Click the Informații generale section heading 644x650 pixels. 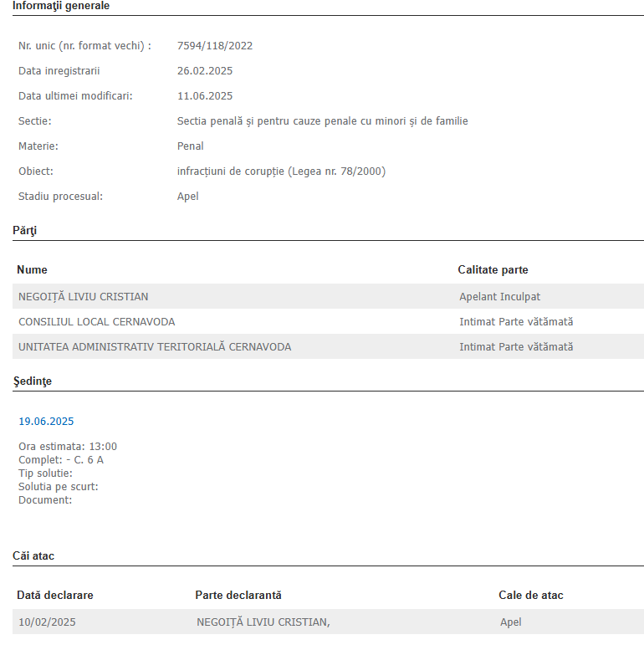pos(61,6)
